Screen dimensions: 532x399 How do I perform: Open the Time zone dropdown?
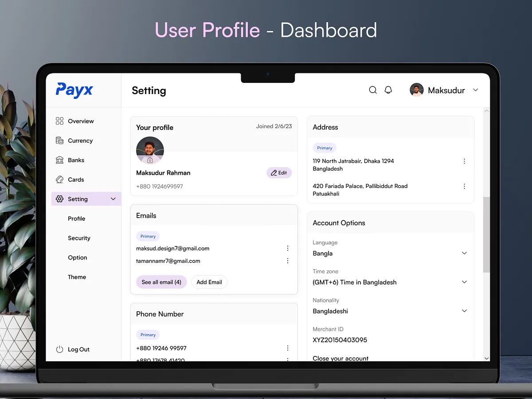464,282
